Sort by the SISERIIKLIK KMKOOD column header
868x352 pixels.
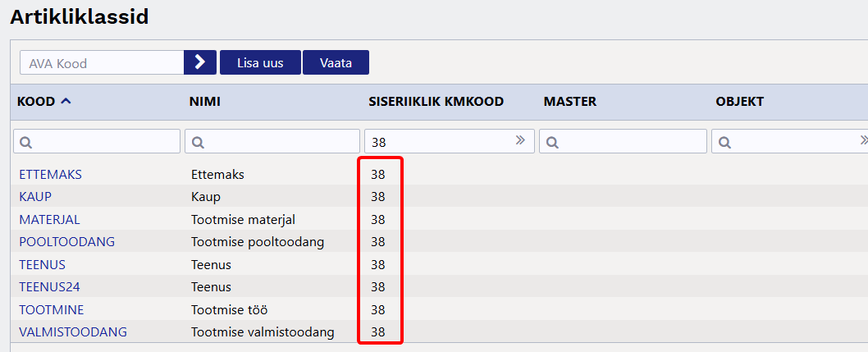pyautogui.click(x=436, y=102)
